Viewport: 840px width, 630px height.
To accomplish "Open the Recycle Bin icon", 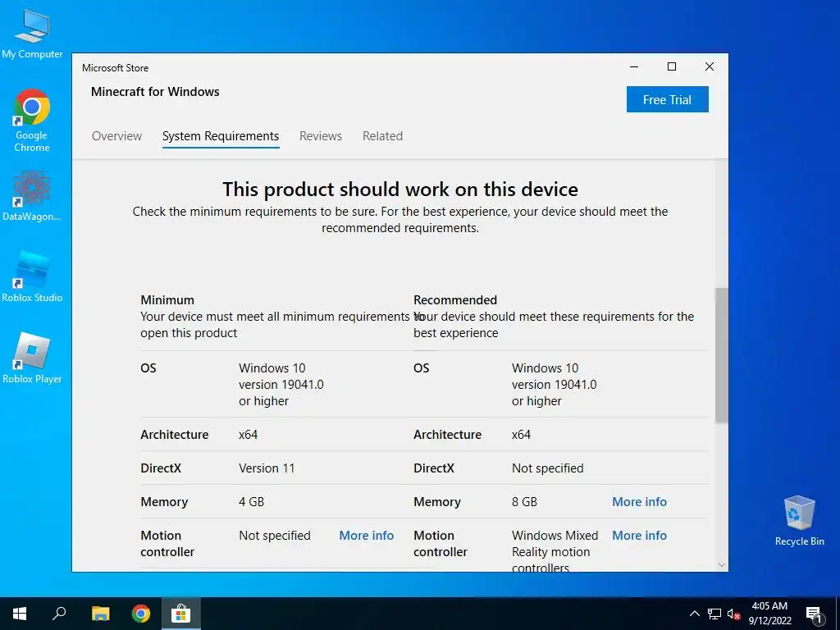I will (x=799, y=521).
